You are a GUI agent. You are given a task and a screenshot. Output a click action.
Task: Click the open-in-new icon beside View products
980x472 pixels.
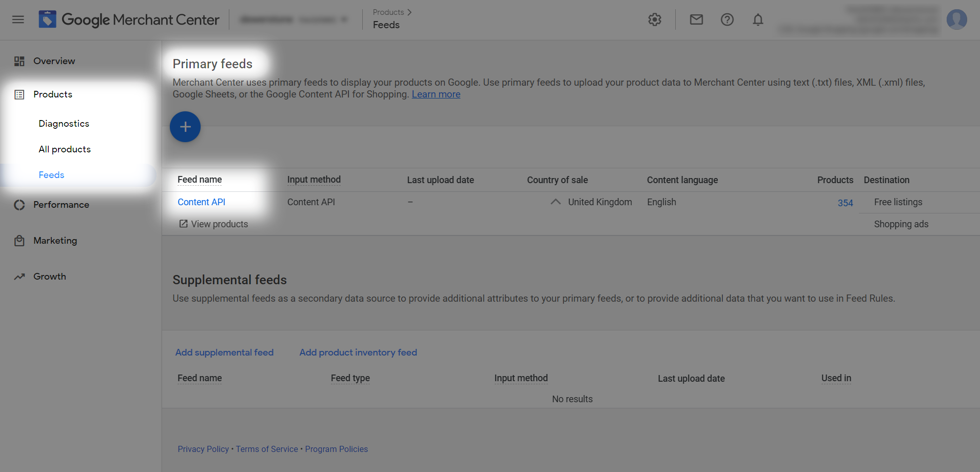pos(183,224)
